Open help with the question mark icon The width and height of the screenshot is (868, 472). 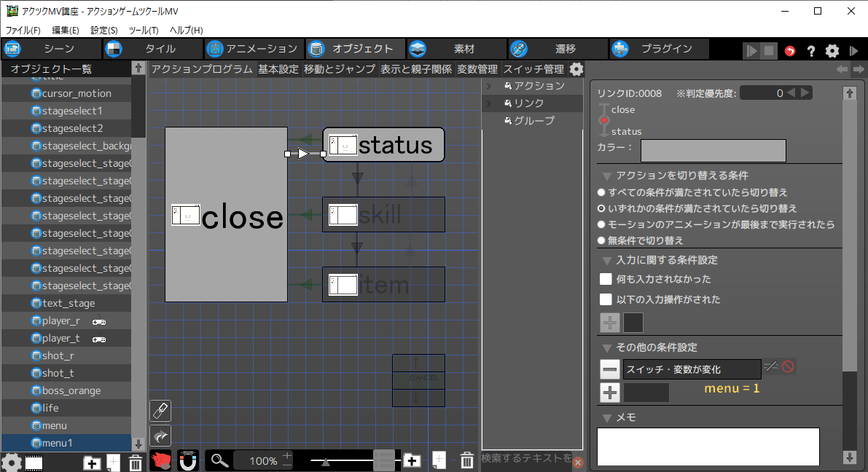tap(810, 51)
